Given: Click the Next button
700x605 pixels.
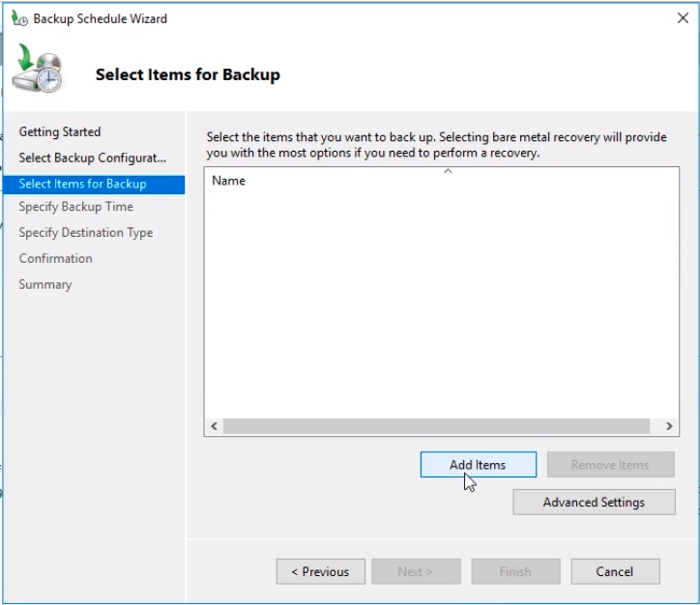Looking at the screenshot, I should (416, 572).
